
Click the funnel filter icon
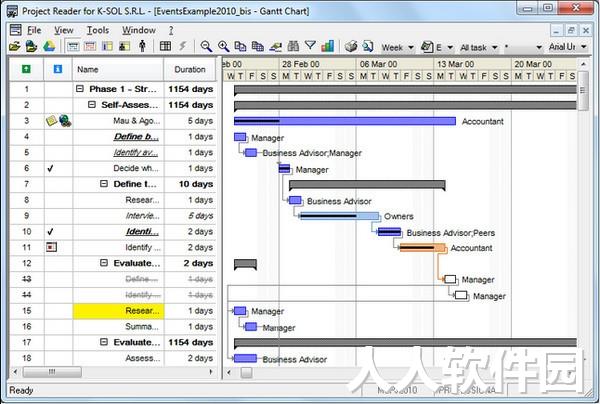pos(310,46)
